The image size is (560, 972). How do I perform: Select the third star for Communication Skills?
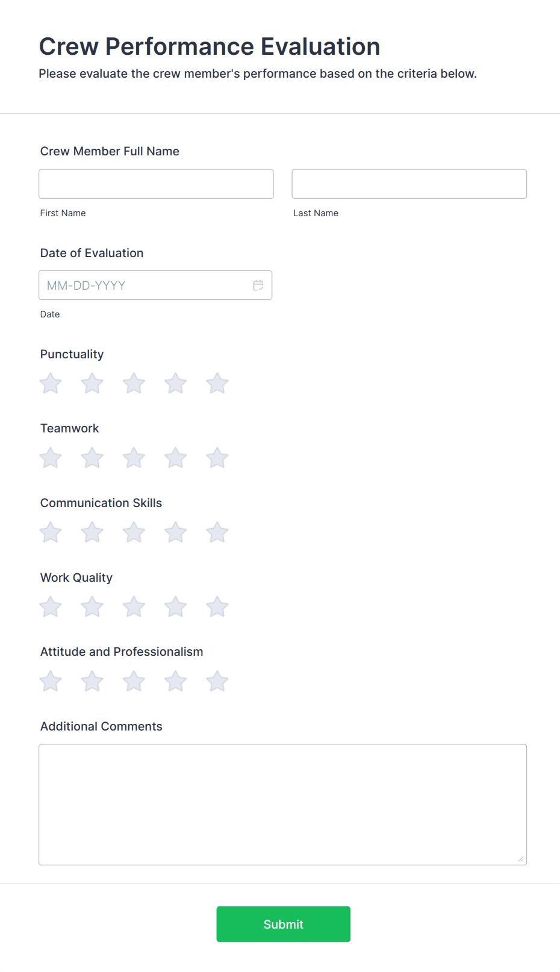pyautogui.click(x=134, y=532)
